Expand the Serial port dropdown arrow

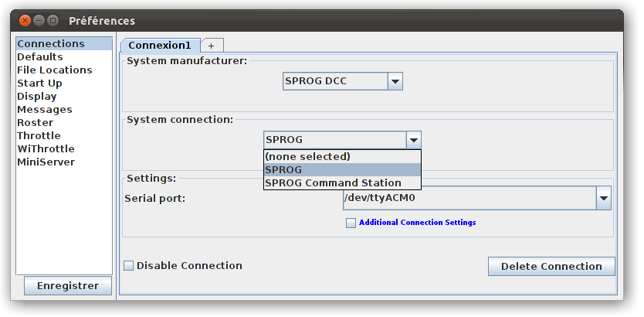603,198
